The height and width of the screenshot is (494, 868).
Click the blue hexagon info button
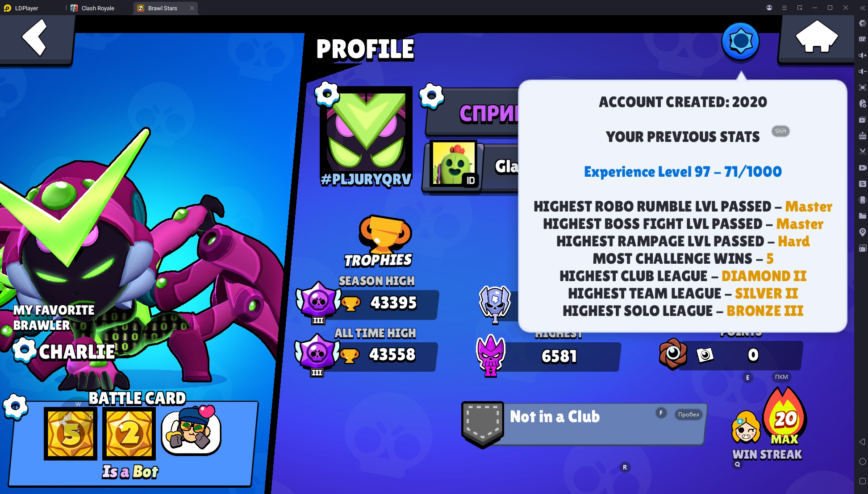(740, 42)
